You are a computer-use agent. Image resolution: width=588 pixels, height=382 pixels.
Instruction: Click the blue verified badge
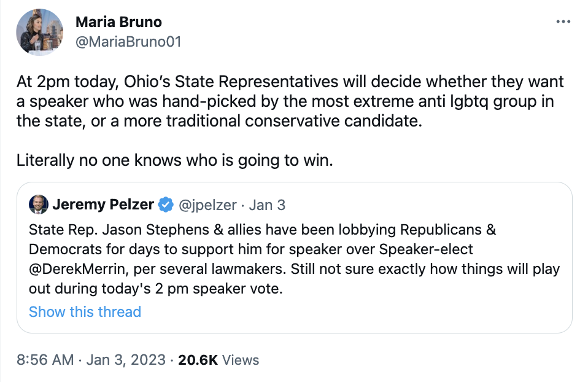(166, 205)
